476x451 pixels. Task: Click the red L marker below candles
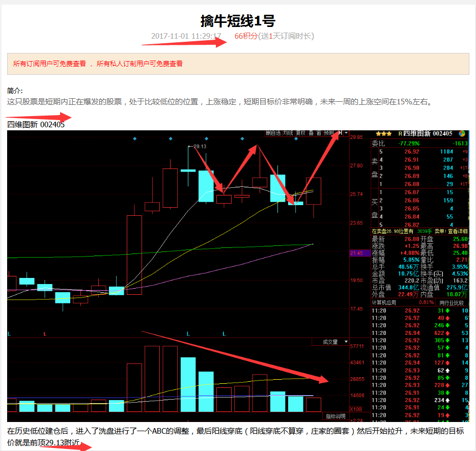(x=45, y=334)
